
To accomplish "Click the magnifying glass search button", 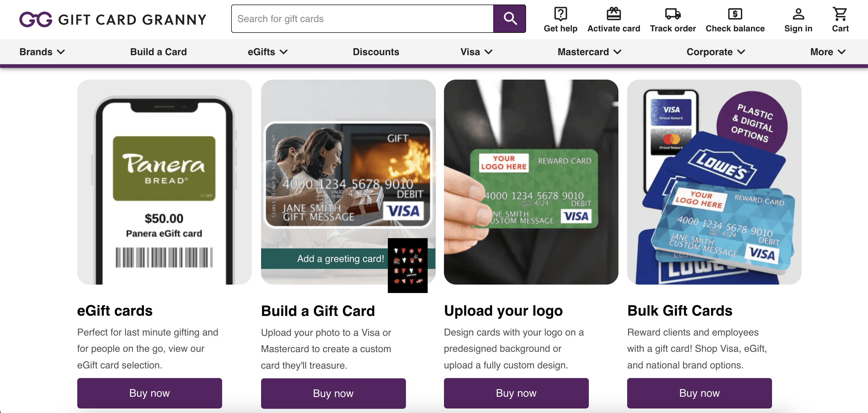I will coord(509,19).
